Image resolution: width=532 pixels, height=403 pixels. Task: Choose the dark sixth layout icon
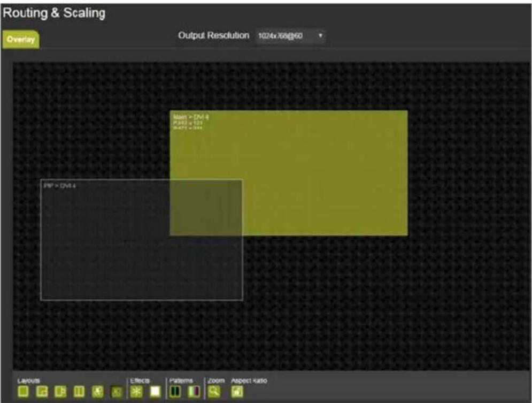tap(117, 392)
